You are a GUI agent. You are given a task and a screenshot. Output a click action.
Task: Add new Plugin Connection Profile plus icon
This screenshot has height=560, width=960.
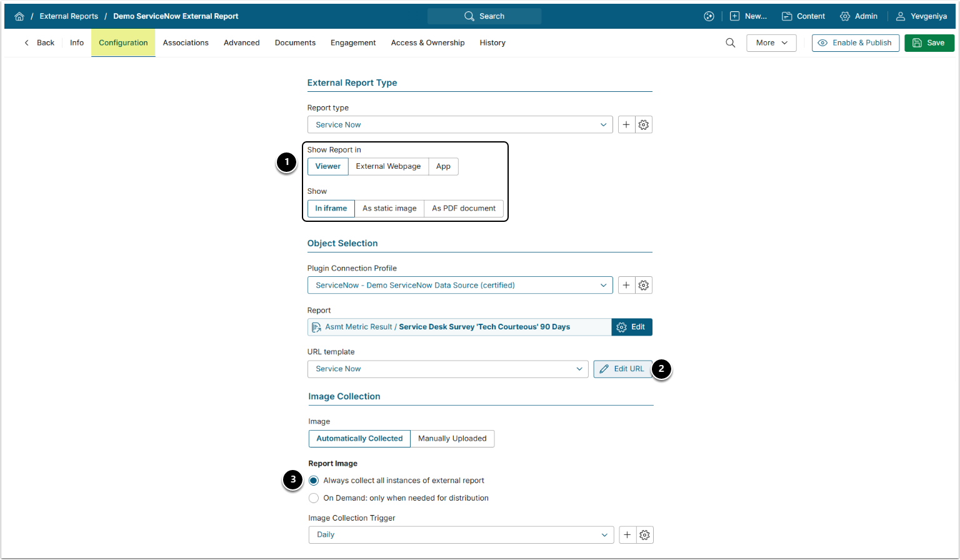(626, 285)
